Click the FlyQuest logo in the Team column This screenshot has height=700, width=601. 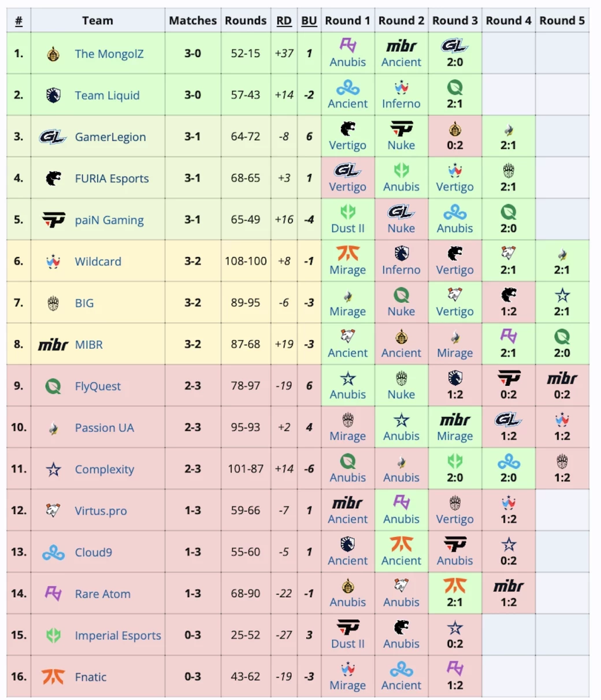53,386
